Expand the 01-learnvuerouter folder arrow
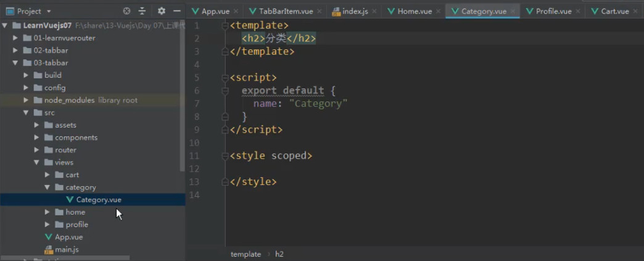The image size is (644, 261). 15,38
